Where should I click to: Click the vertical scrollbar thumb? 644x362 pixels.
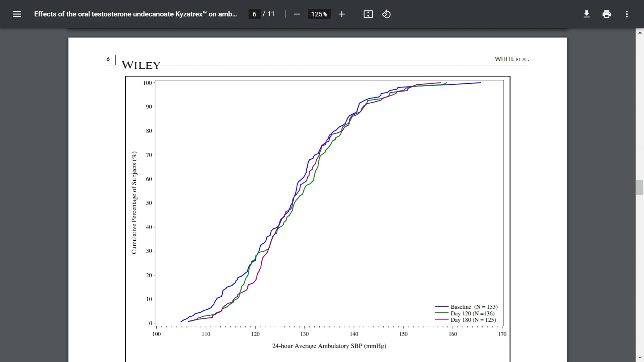tap(640, 187)
